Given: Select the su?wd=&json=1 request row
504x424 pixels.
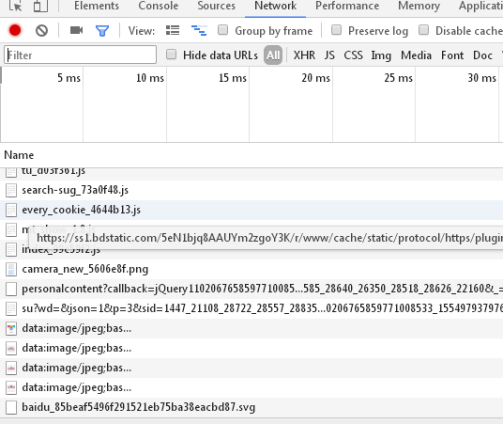Looking at the screenshot, I should coord(252,309).
